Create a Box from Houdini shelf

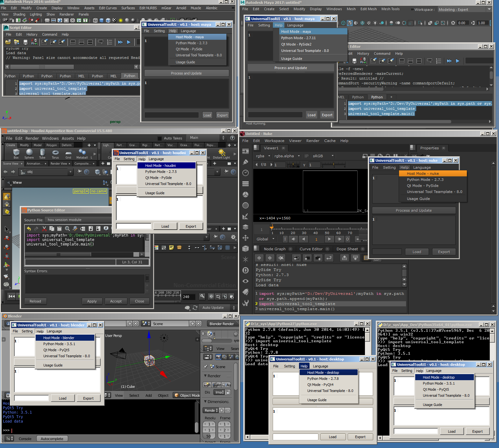click(16, 153)
